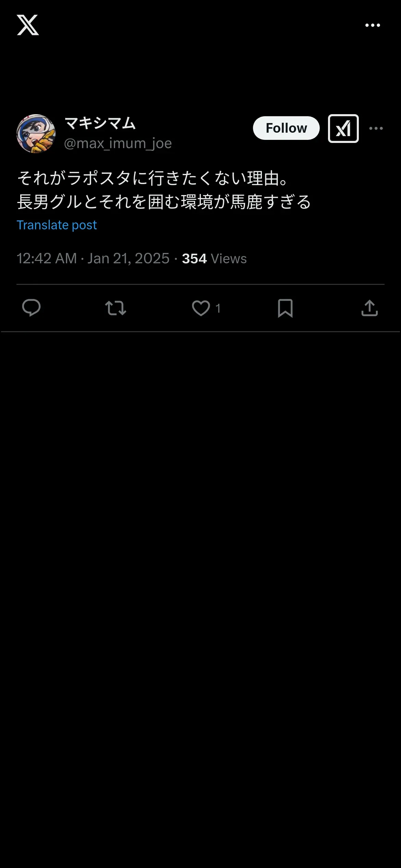
Task: Open the @max_imum_joe handle link
Action: [x=118, y=144]
